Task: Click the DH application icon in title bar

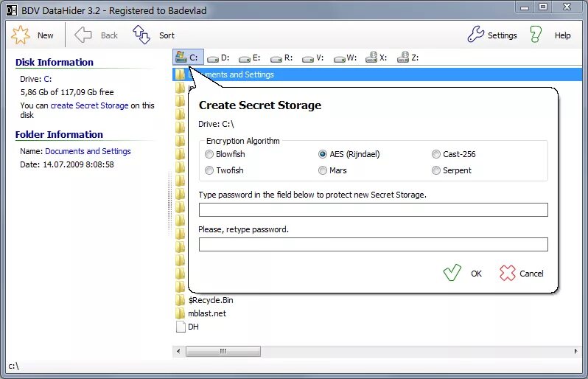Action: pyautogui.click(x=12, y=10)
